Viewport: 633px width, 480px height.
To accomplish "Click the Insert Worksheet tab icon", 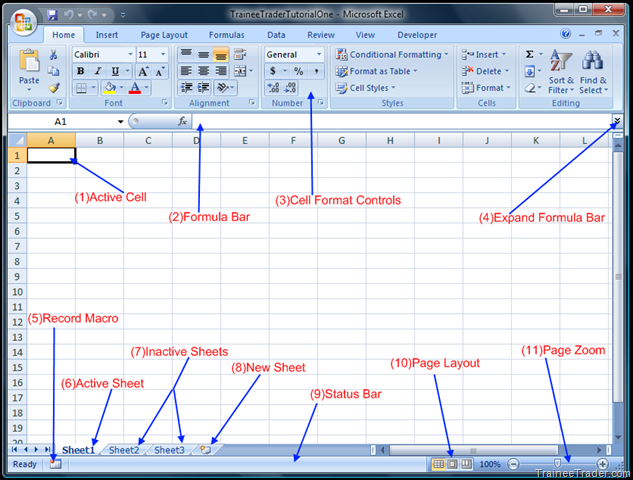I will pyautogui.click(x=207, y=450).
